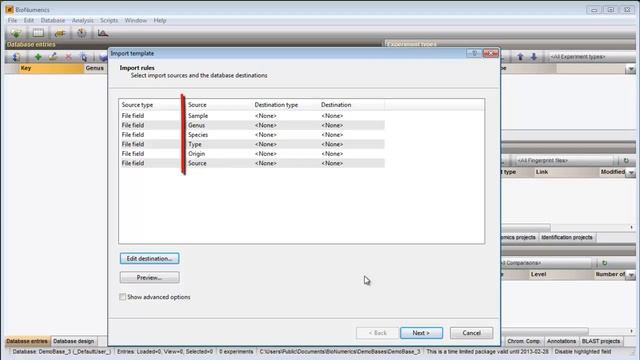Screen dimensions: 640x360
Task: Click the green plus add entry icon
Action: (x=38, y=57)
